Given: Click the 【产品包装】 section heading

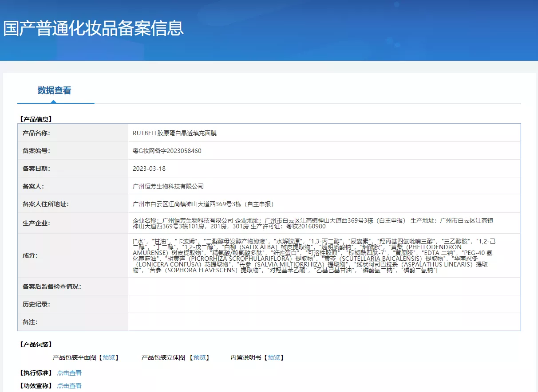Looking at the screenshot, I should tap(36, 345).
